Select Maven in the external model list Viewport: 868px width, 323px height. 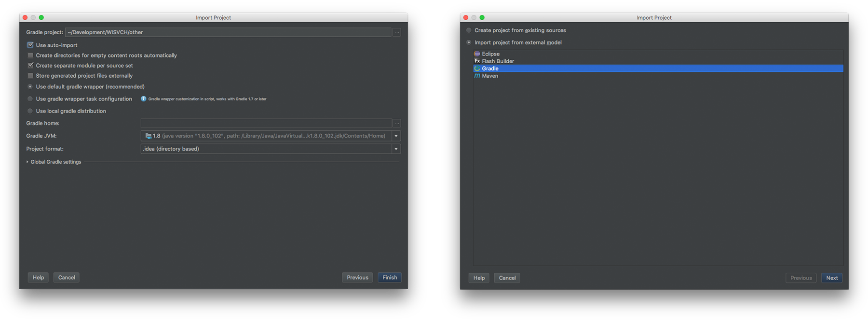coord(658,76)
